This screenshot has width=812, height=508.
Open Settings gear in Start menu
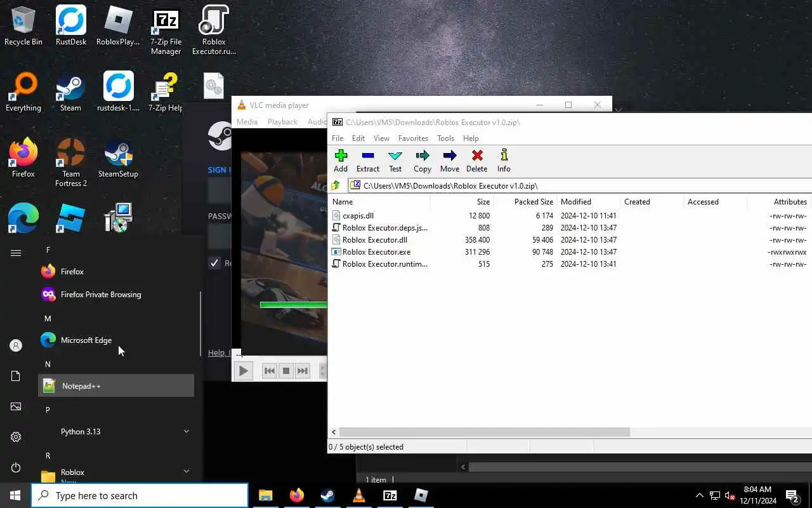pyautogui.click(x=16, y=437)
